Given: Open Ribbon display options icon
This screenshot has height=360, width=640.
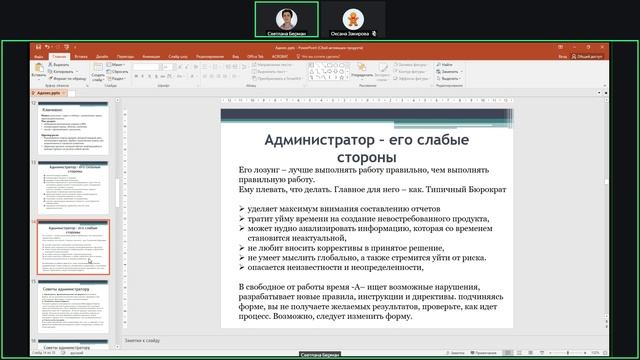Looking at the screenshot, I should 560,47.
